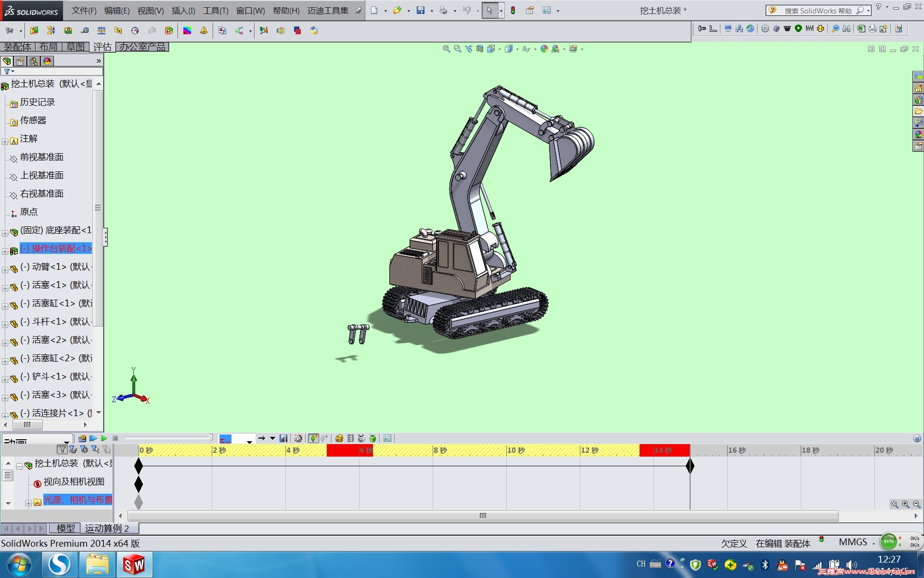Viewport: 924px width, 578px height.
Task: Play the animation with green arrow
Action: point(104,438)
